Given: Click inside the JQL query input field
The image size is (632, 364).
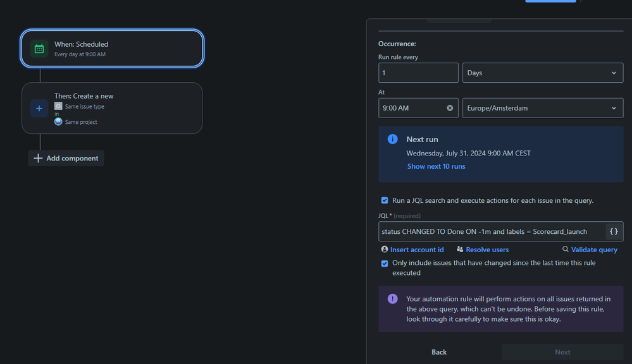Looking at the screenshot, I should pyautogui.click(x=487, y=231).
